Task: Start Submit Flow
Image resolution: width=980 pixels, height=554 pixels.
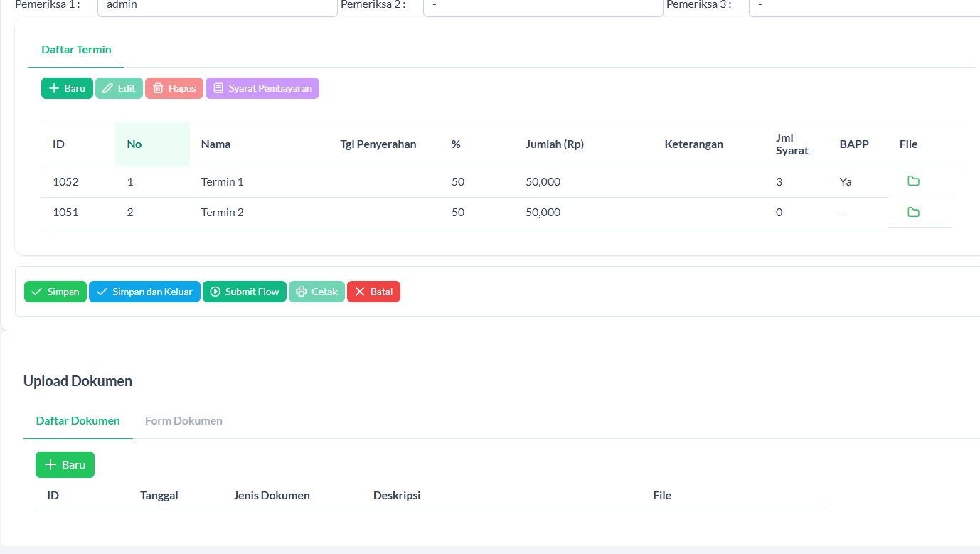Action: pos(244,292)
